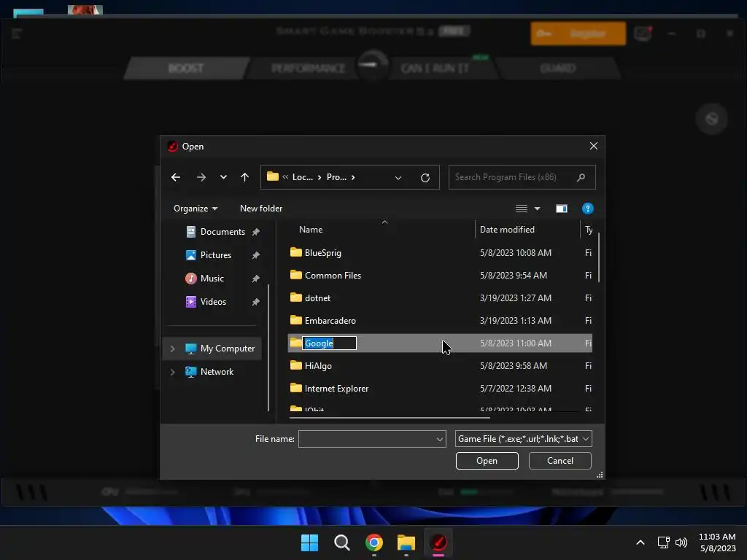The height and width of the screenshot is (560, 747).
Task: Open recent locations chevron
Action: pyautogui.click(x=223, y=177)
